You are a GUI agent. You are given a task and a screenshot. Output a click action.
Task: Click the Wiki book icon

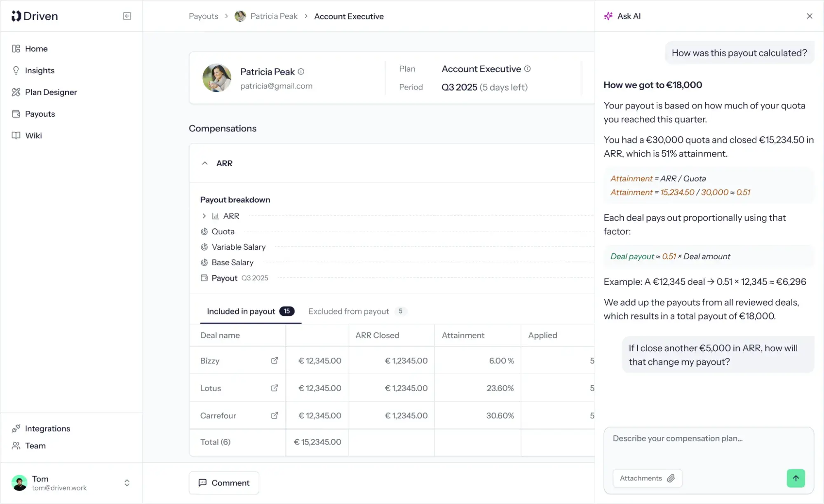tap(16, 136)
